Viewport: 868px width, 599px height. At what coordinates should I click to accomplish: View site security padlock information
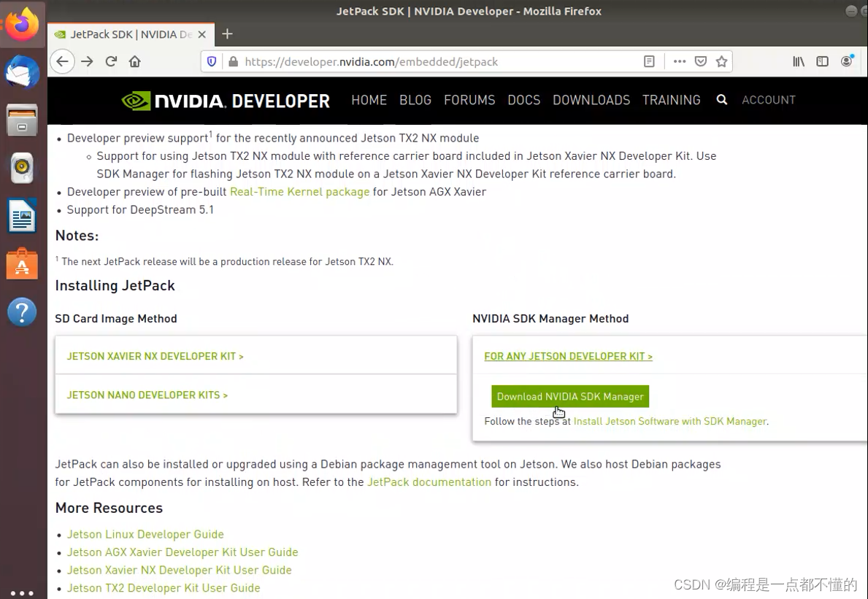[234, 61]
